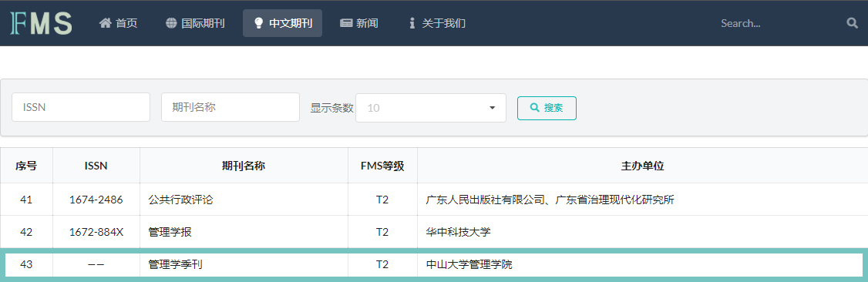The width and height of the screenshot is (868, 282).
Task: Click the newspaper icon beside 新闻
Action: [346, 23]
